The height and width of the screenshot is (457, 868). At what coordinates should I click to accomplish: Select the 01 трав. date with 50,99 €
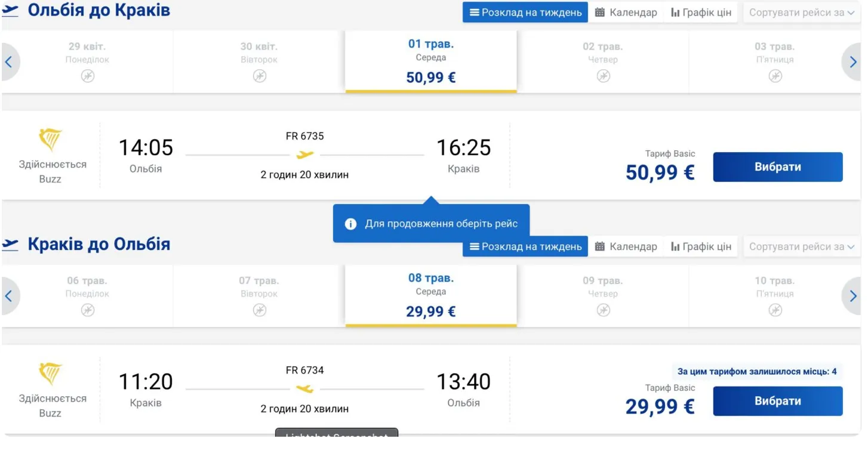(430, 61)
